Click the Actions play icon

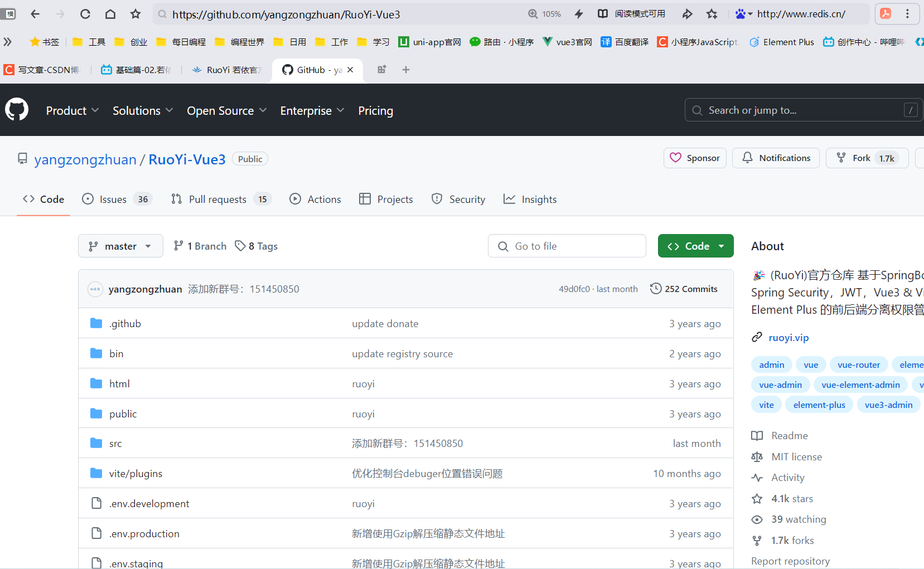click(296, 198)
